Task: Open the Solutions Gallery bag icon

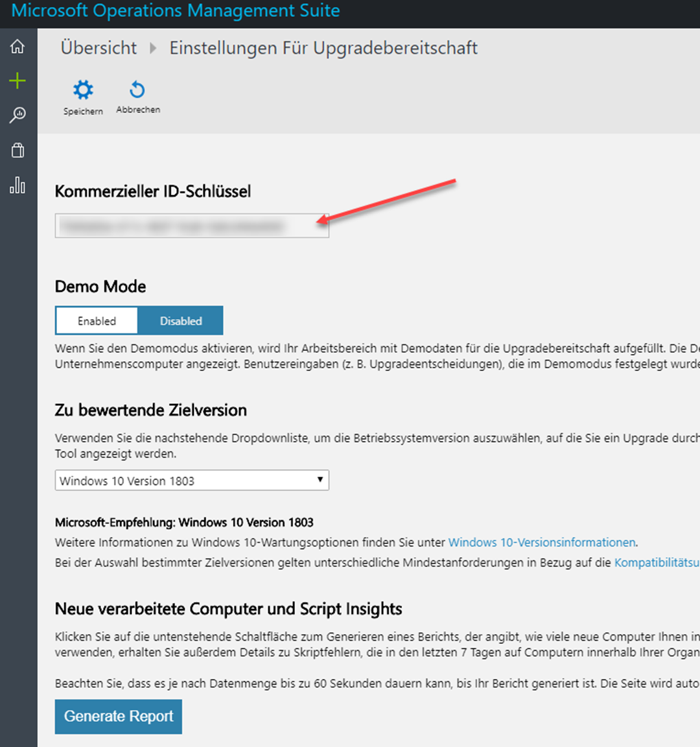Action: point(17,150)
